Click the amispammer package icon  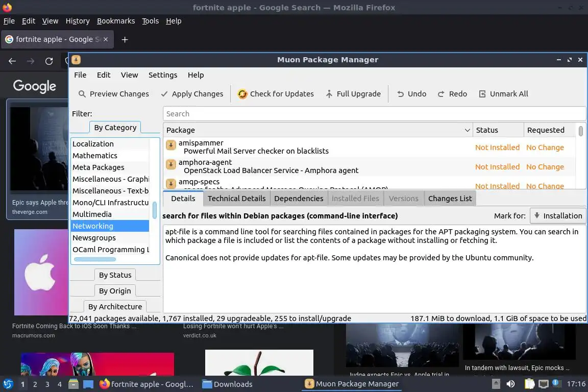tap(170, 145)
